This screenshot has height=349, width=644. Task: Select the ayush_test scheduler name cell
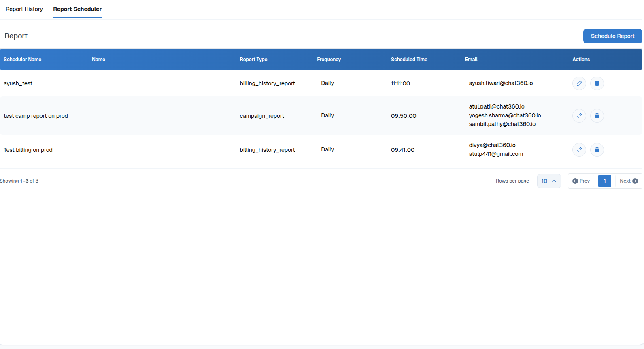pyautogui.click(x=18, y=83)
